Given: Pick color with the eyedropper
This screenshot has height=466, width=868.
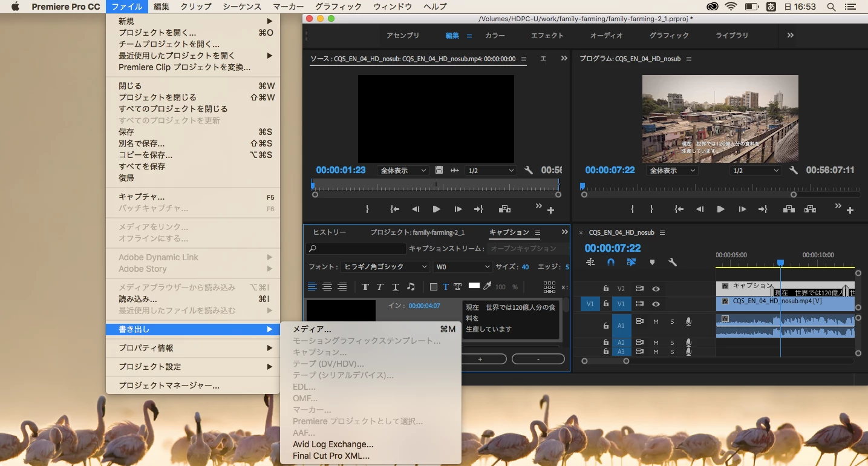Looking at the screenshot, I should [488, 286].
